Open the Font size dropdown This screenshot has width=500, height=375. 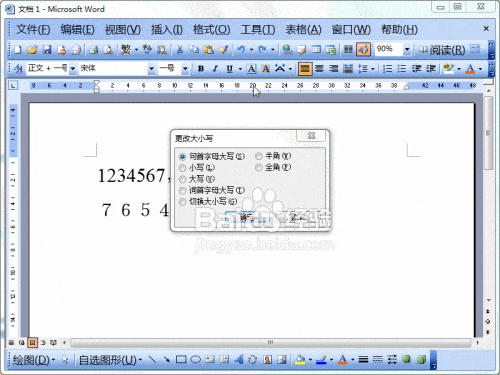pyautogui.click(x=185, y=69)
